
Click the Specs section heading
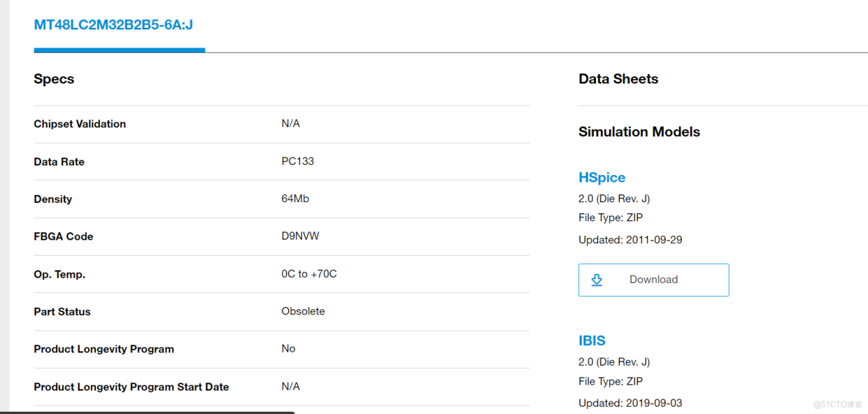click(x=54, y=79)
